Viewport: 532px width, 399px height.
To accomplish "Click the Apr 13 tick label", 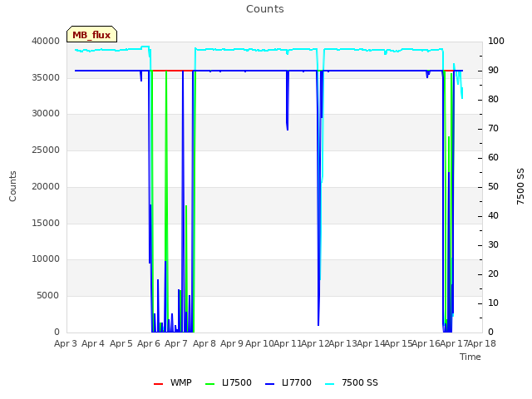I will tap(342, 343).
